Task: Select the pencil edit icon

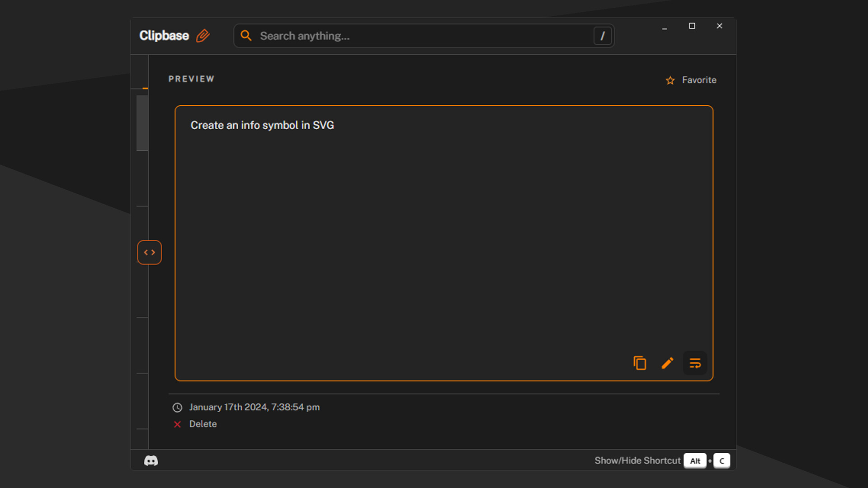Action: [x=667, y=363]
